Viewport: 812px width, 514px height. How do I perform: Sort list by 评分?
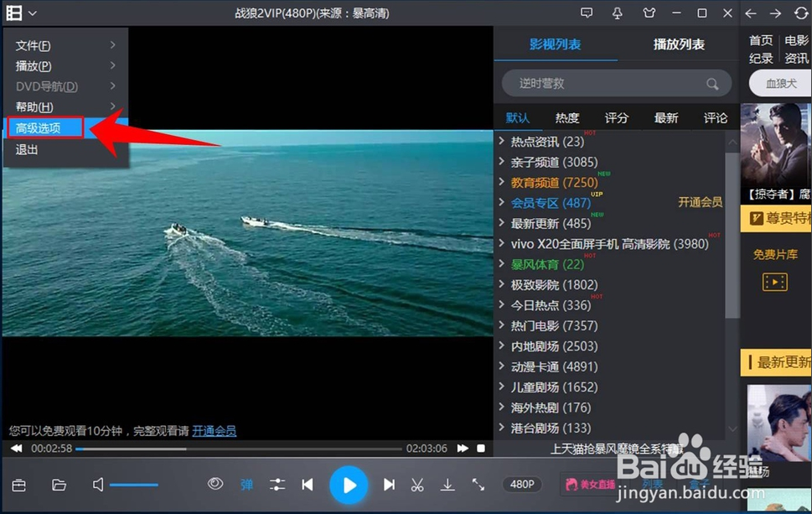(616, 118)
